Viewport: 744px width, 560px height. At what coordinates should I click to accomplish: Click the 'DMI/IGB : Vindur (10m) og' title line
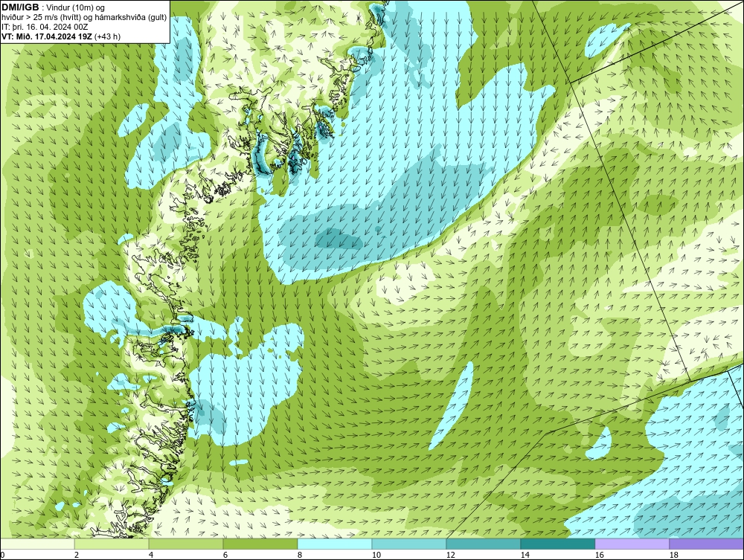pyautogui.click(x=54, y=7)
